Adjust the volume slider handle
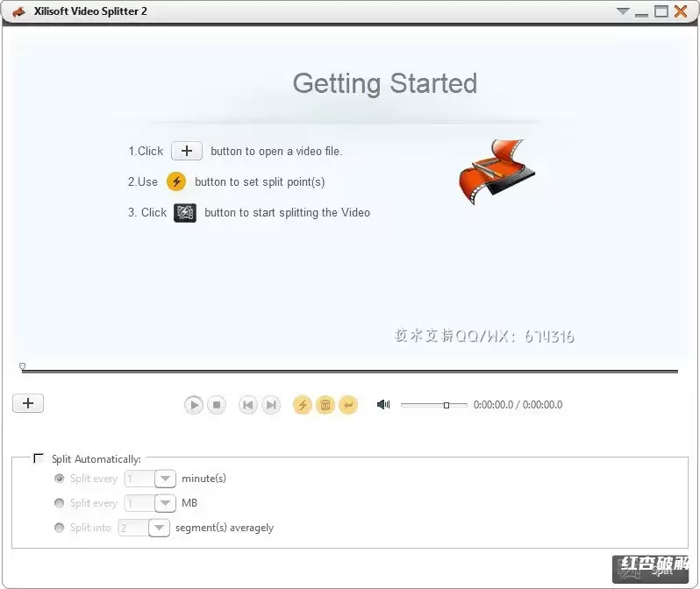This screenshot has height=589, width=700. (446, 405)
